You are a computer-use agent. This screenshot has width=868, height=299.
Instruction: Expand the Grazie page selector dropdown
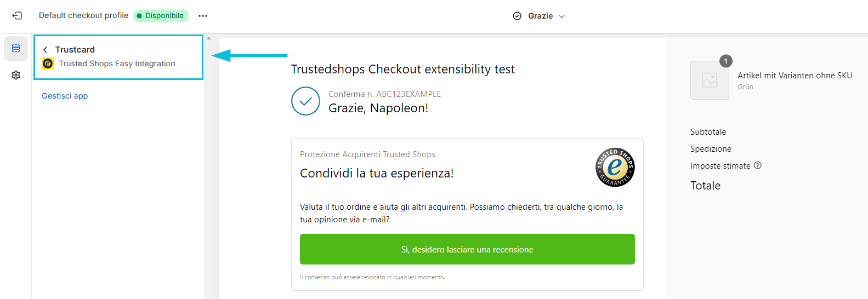561,16
